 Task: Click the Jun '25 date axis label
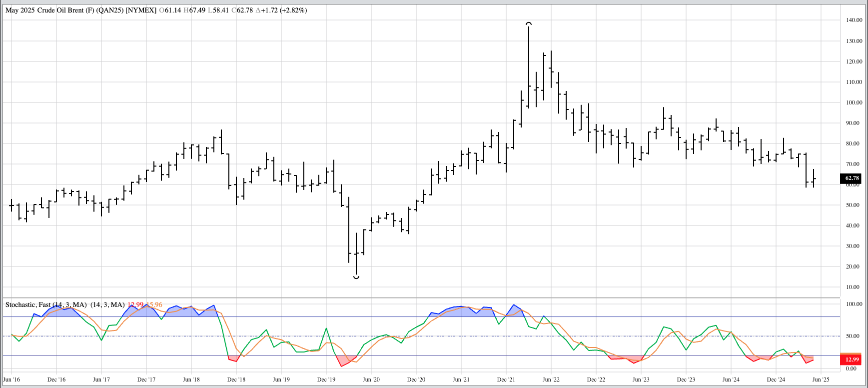point(821,379)
